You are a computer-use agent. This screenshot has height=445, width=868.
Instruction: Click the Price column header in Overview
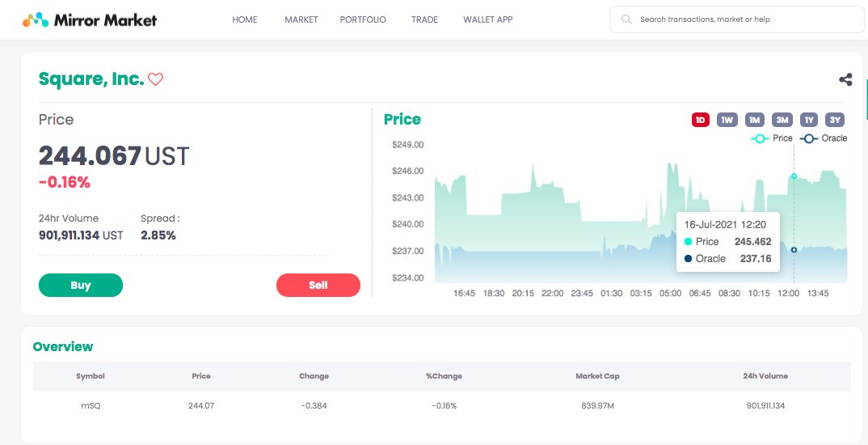[x=201, y=375]
